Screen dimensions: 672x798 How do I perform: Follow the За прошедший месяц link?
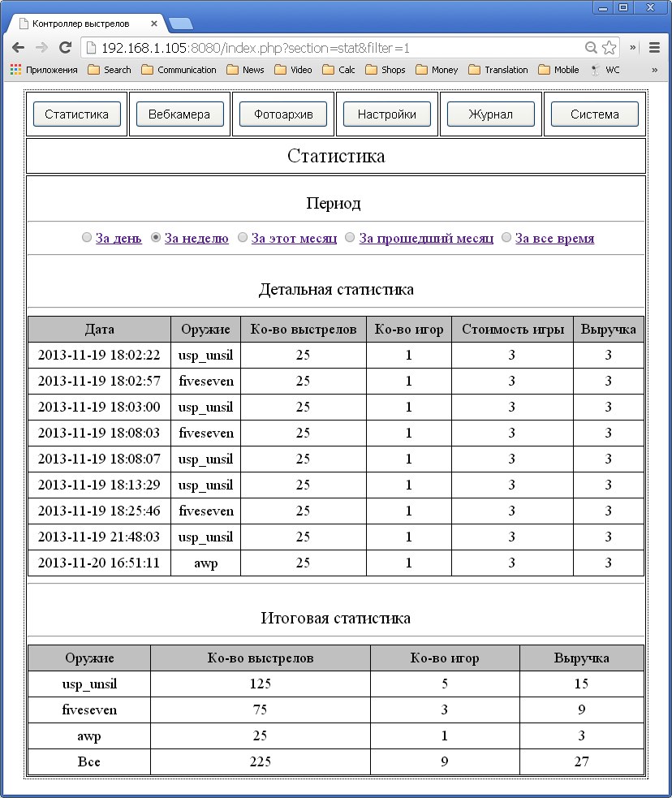(x=425, y=239)
